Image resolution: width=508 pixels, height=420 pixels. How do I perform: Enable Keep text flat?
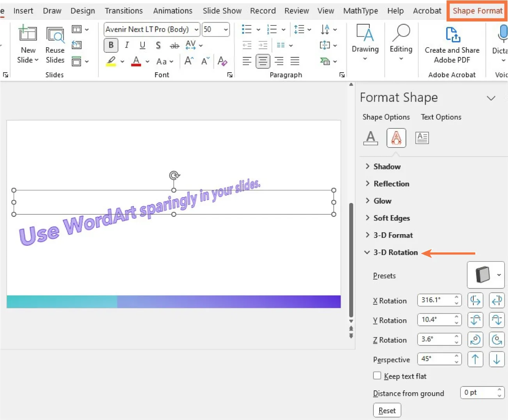tap(377, 376)
